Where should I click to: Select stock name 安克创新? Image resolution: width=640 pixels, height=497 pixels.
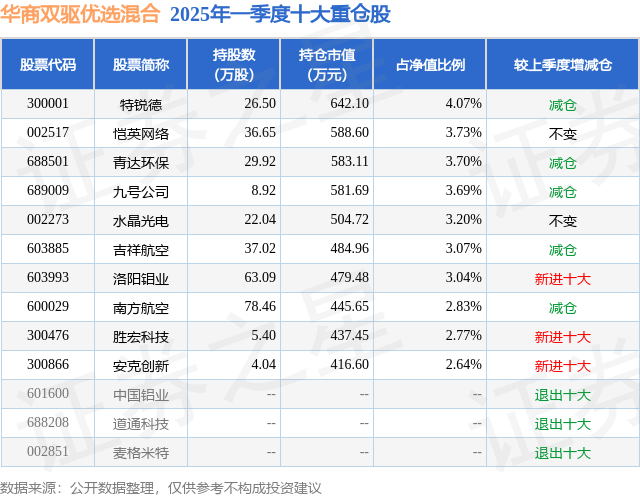coord(141,366)
